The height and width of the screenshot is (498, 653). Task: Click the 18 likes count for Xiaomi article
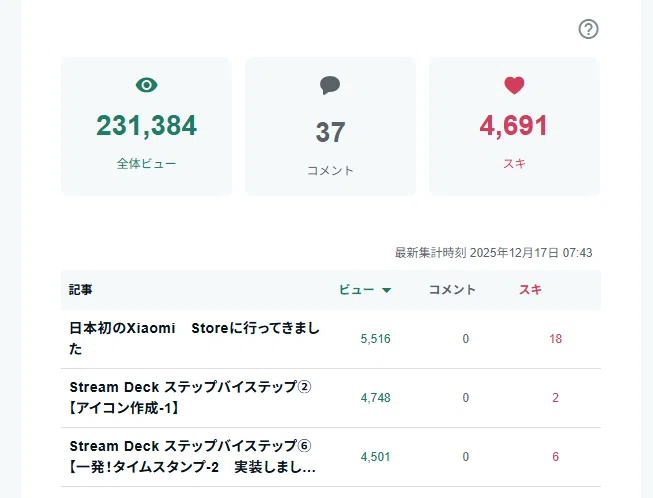556,339
